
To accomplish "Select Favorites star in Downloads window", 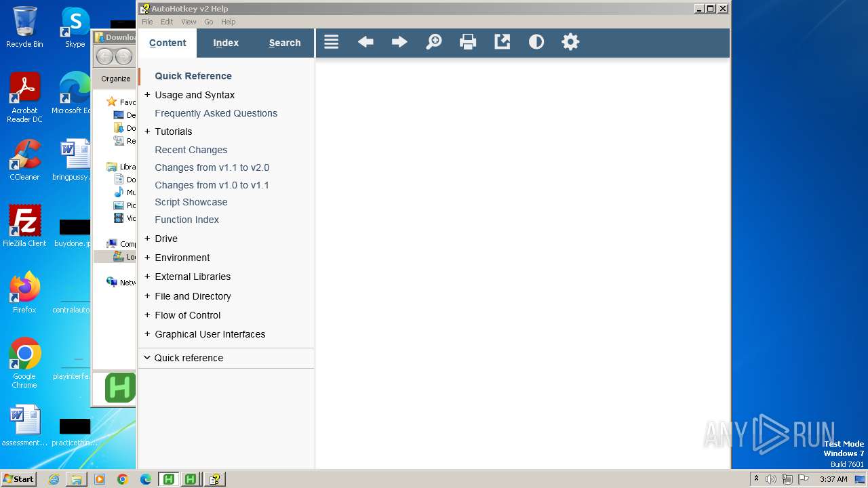I will (x=112, y=102).
